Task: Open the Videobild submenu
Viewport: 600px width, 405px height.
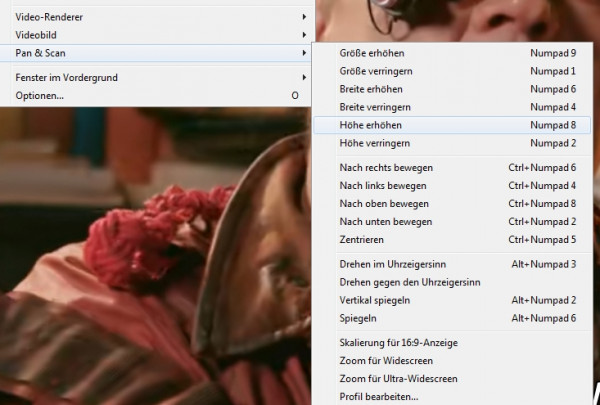Action: [x=157, y=35]
